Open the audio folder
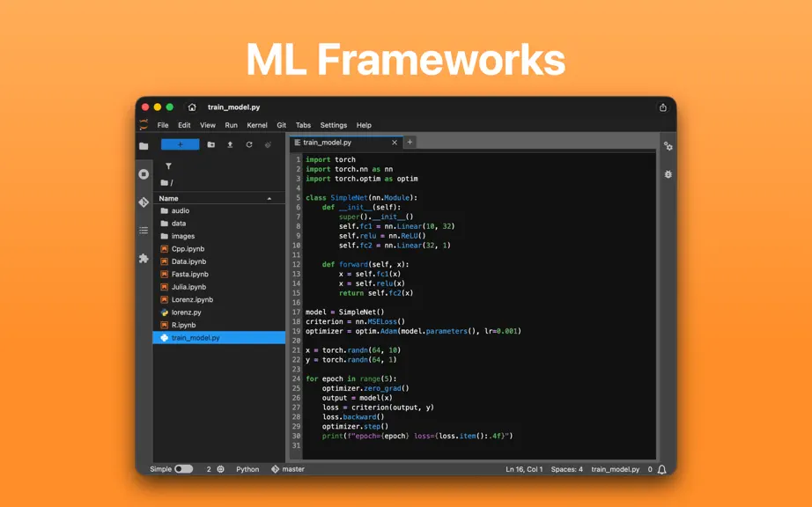This screenshot has width=812, height=507. pos(218,210)
